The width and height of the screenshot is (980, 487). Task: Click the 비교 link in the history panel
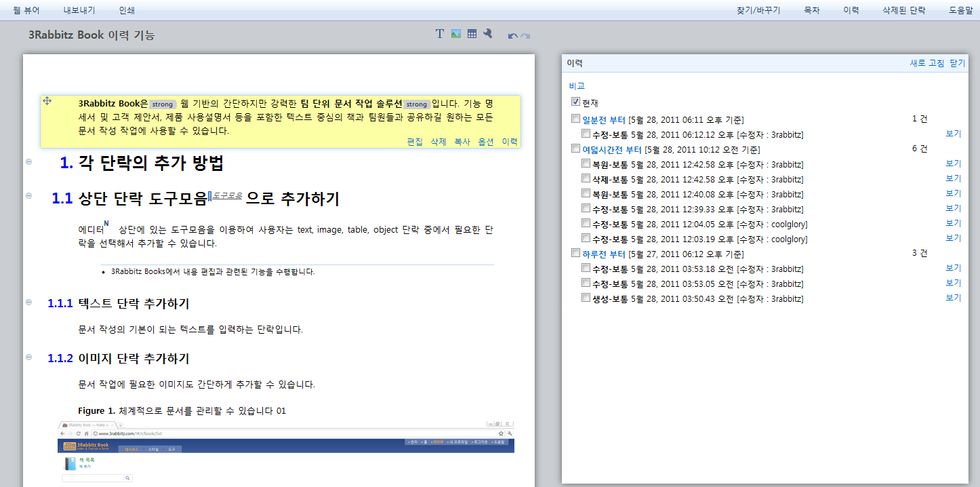(577, 86)
